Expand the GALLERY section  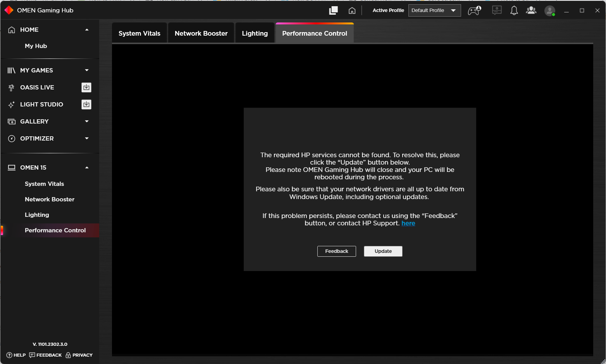tap(87, 121)
